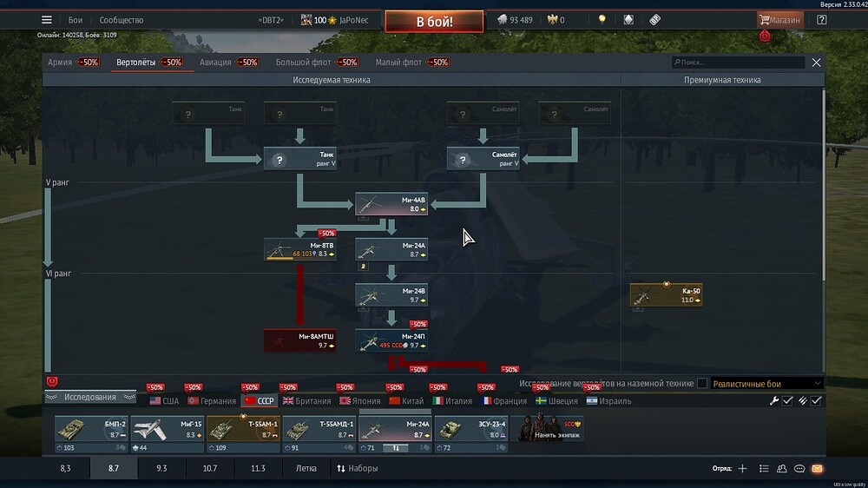This screenshot has width=868, height=488.
Task: Switch to the Армия tab
Action: point(73,62)
